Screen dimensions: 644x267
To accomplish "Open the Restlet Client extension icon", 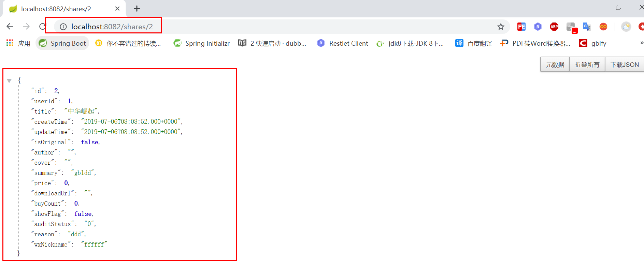I will click(538, 27).
